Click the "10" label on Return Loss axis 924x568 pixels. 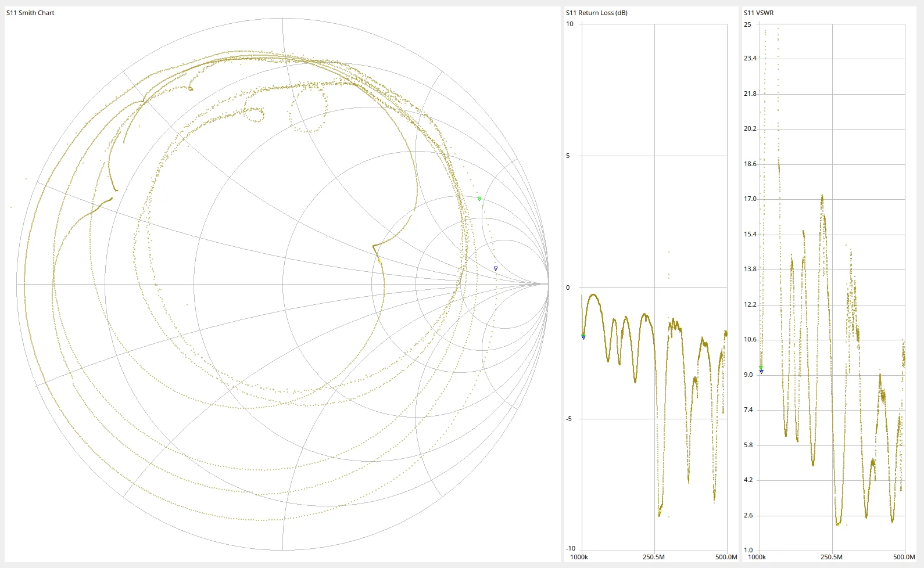click(x=570, y=24)
